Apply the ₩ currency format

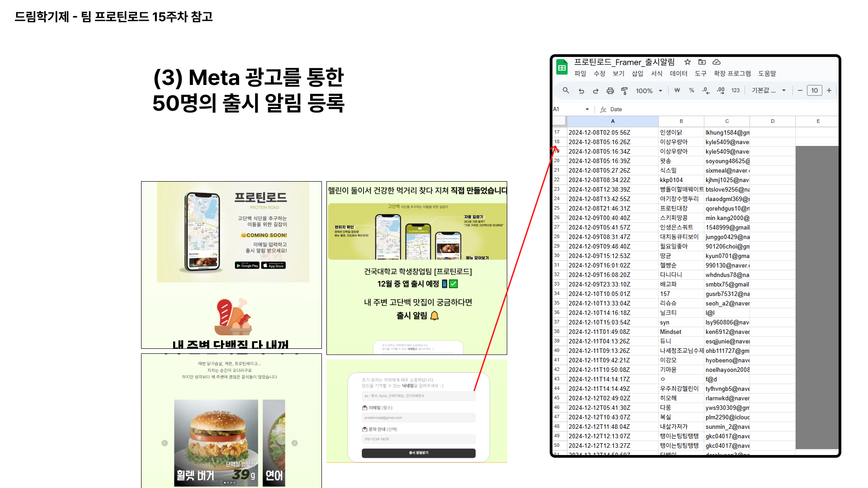pyautogui.click(x=677, y=90)
